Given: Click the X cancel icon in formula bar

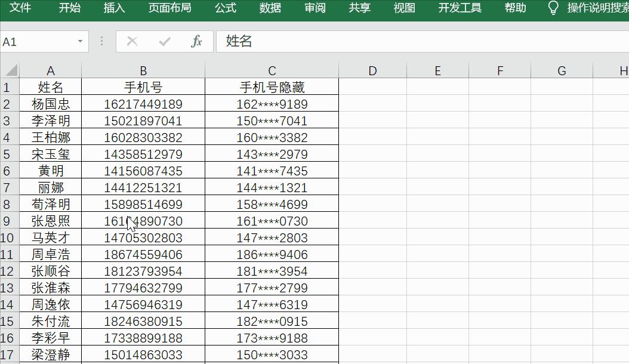Looking at the screenshot, I should [x=132, y=42].
